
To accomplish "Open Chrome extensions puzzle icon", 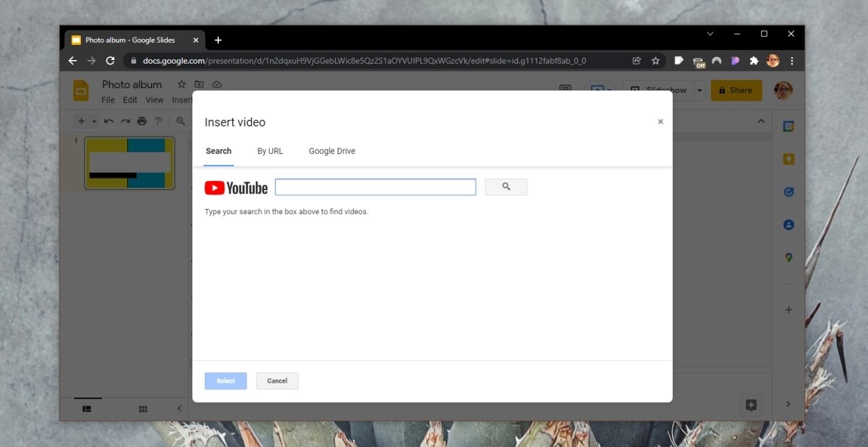I will click(x=754, y=61).
